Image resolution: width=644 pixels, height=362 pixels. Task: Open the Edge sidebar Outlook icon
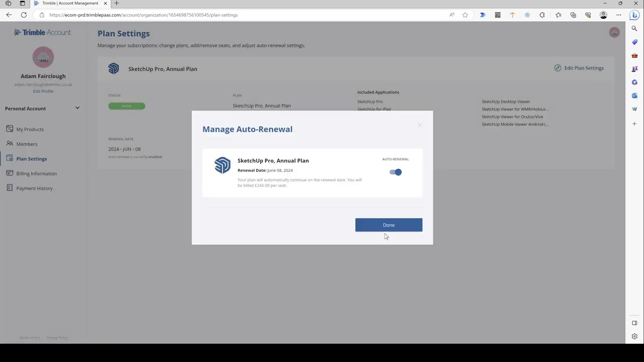click(634, 96)
